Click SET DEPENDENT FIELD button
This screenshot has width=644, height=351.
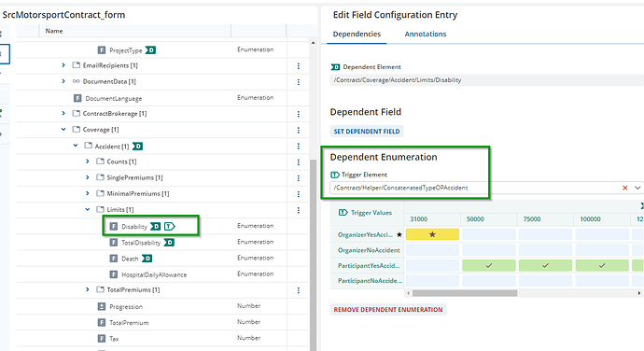click(367, 132)
